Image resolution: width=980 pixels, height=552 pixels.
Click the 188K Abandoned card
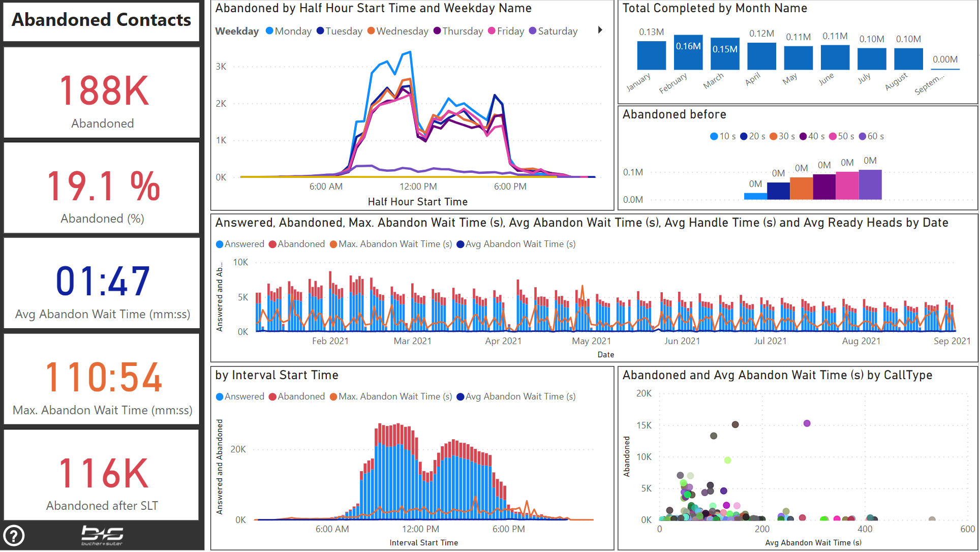pyautogui.click(x=102, y=93)
